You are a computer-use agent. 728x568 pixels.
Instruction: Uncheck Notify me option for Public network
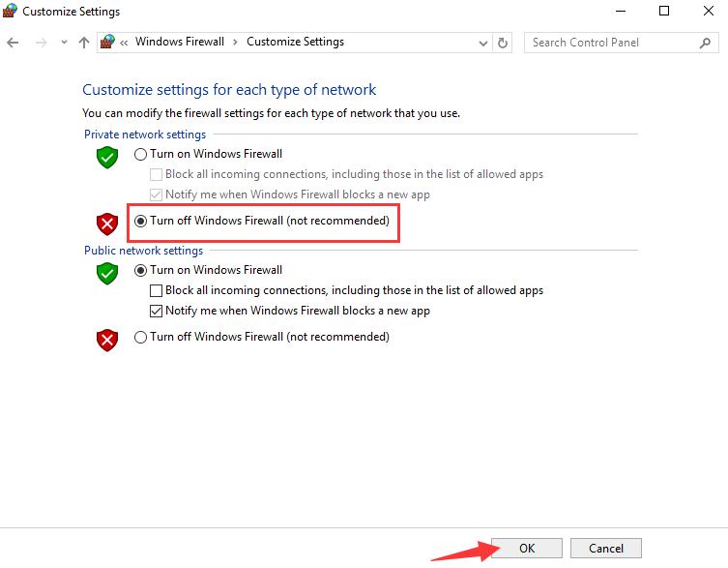(157, 311)
